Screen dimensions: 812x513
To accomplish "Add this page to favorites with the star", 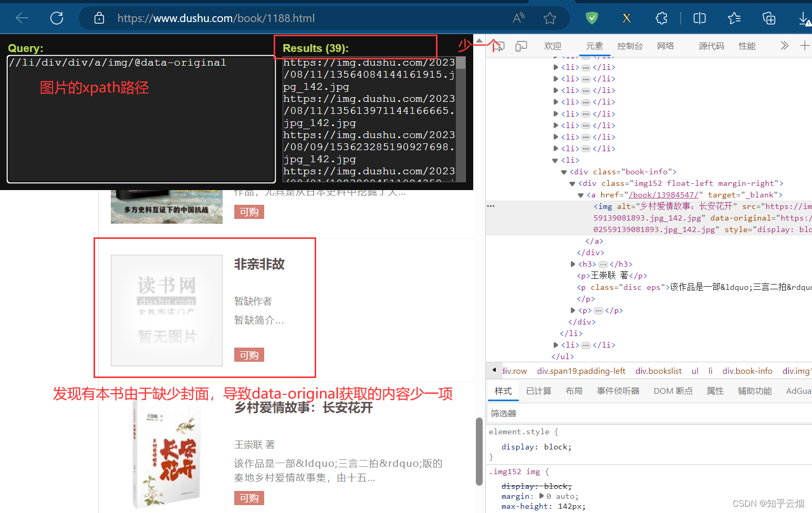I will [550, 18].
